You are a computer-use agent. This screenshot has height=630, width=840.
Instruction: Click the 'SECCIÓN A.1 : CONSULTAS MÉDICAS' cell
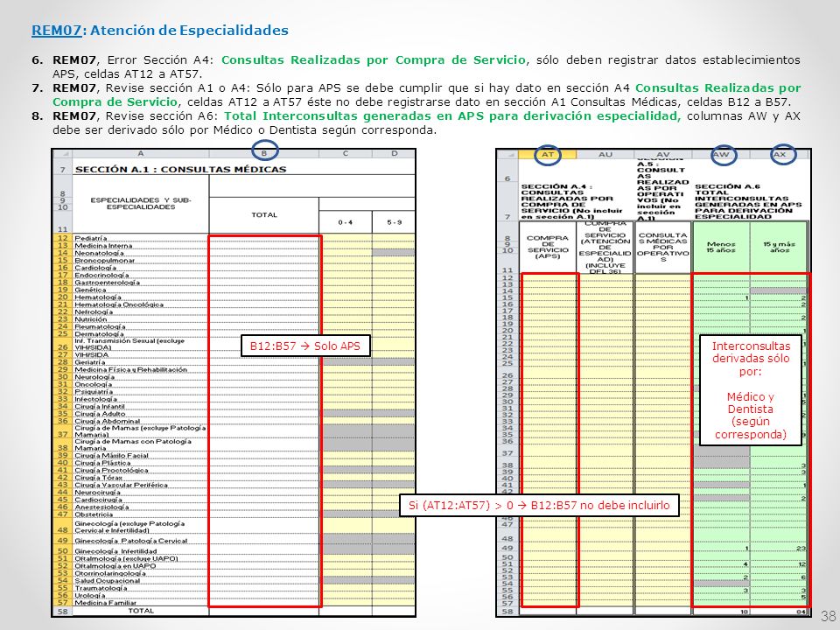click(x=180, y=169)
